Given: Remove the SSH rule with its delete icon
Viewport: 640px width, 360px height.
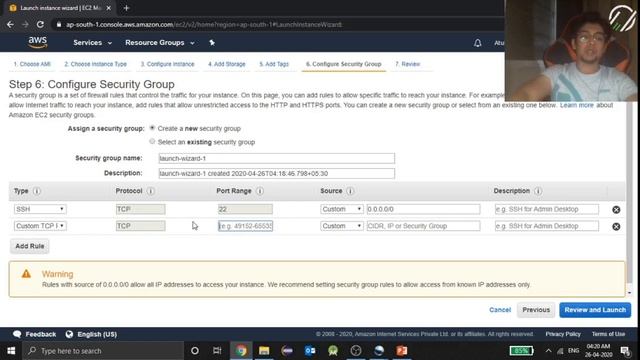Looking at the screenshot, I should (616, 209).
